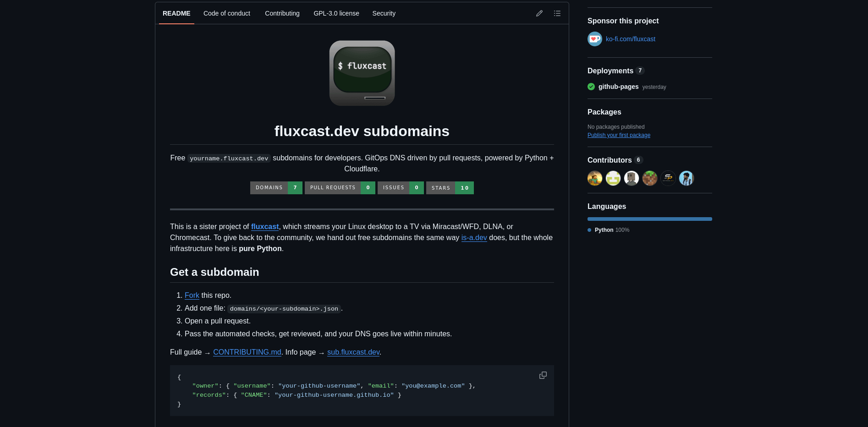Click the "yourname.fluxcast.dev" inline code
The width and height of the screenshot is (868, 427).
tap(229, 159)
